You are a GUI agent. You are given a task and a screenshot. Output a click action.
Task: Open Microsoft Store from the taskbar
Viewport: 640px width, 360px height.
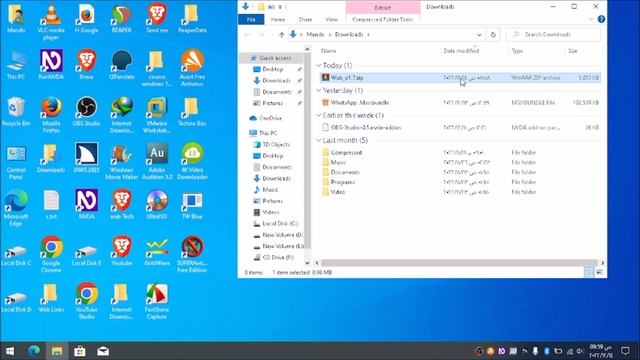click(80, 351)
